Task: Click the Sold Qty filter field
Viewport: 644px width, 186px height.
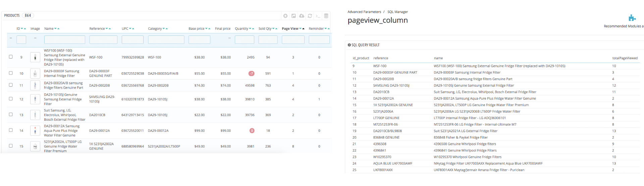Action: [x=268, y=39]
